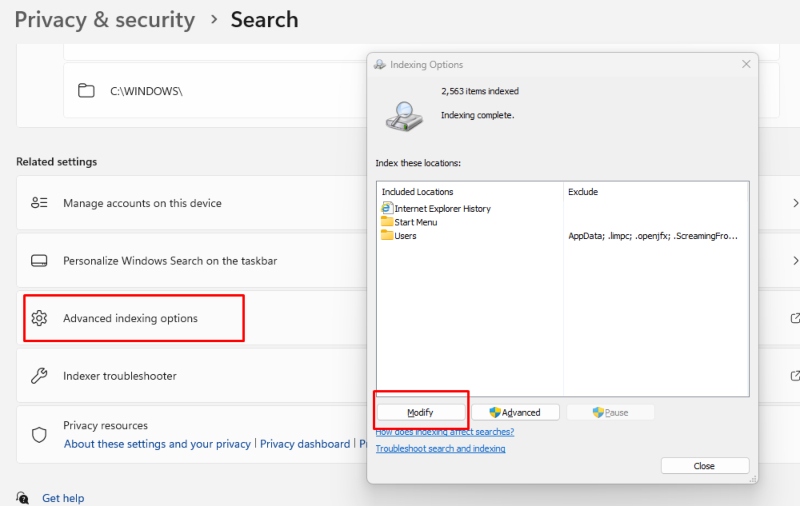This screenshot has width=800, height=506.
Task: Open 'About these settings and your privacy' link
Action: (x=157, y=444)
